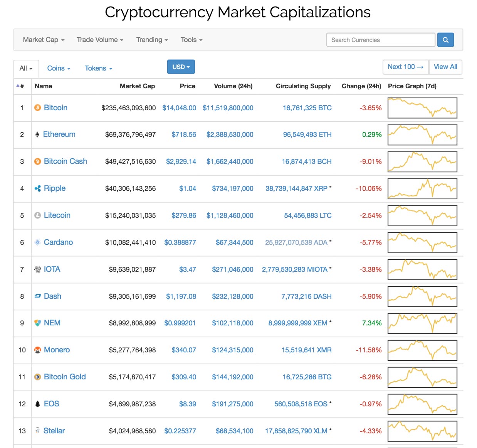Image resolution: width=477 pixels, height=448 pixels.
Task: Click Bitcoin's market cap $235,463,093,600
Action: pyautogui.click(x=129, y=108)
